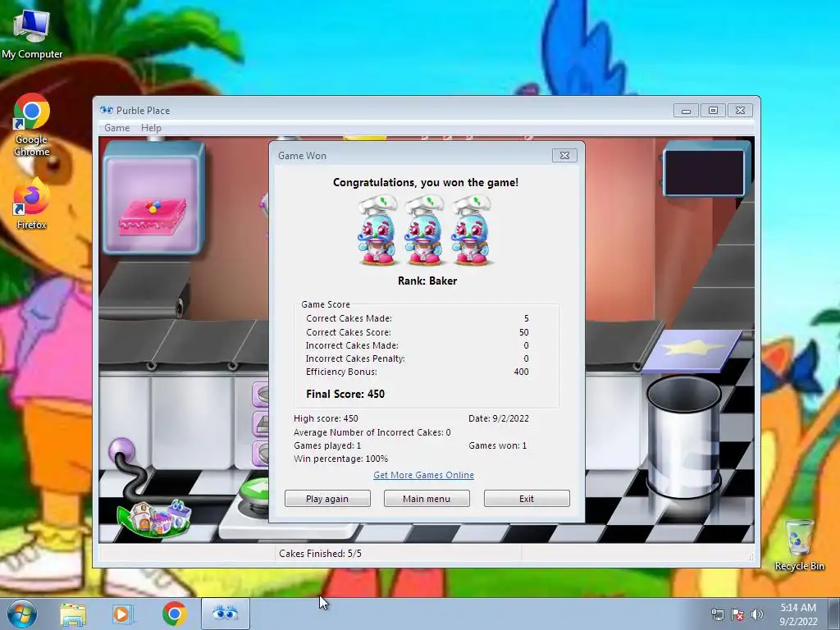Click the Average Number of Incorrect Cakes text

(372, 432)
